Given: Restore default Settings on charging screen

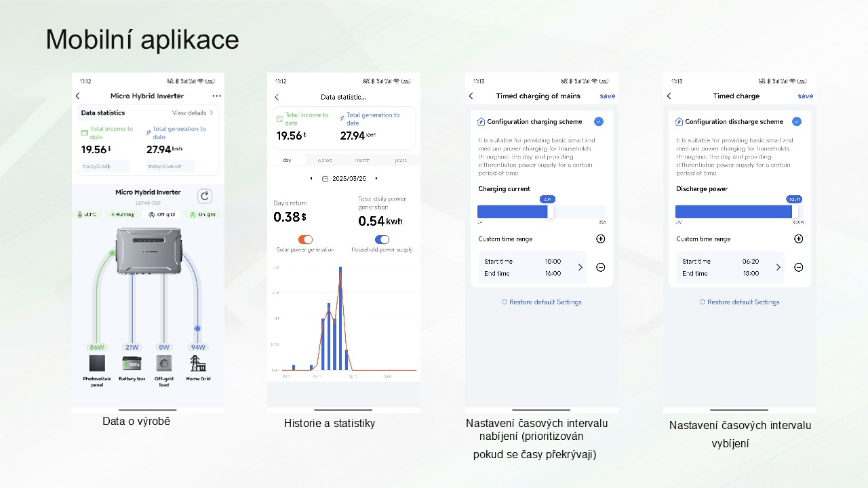Looking at the screenshot, I should click(542, 302).
